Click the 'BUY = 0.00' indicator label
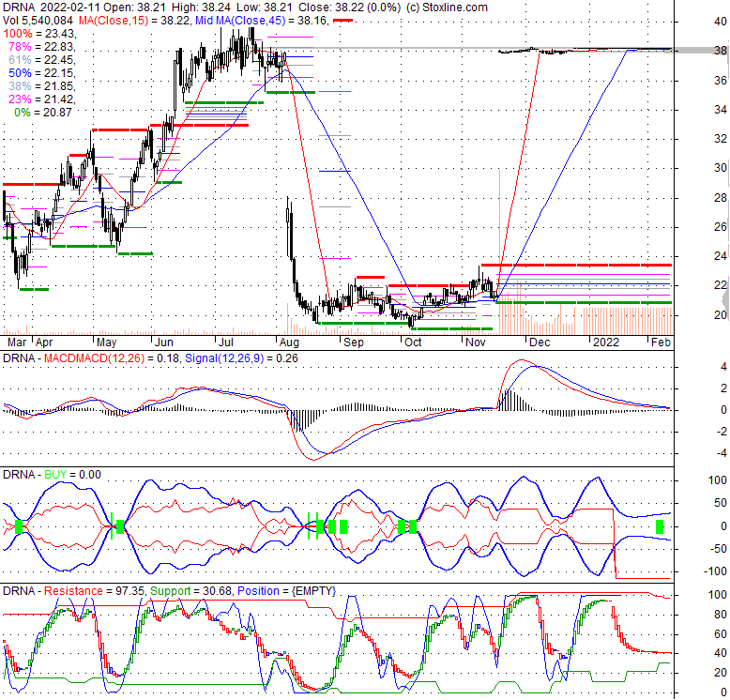This screenshot has height=700, width=730. click(72, 475)
